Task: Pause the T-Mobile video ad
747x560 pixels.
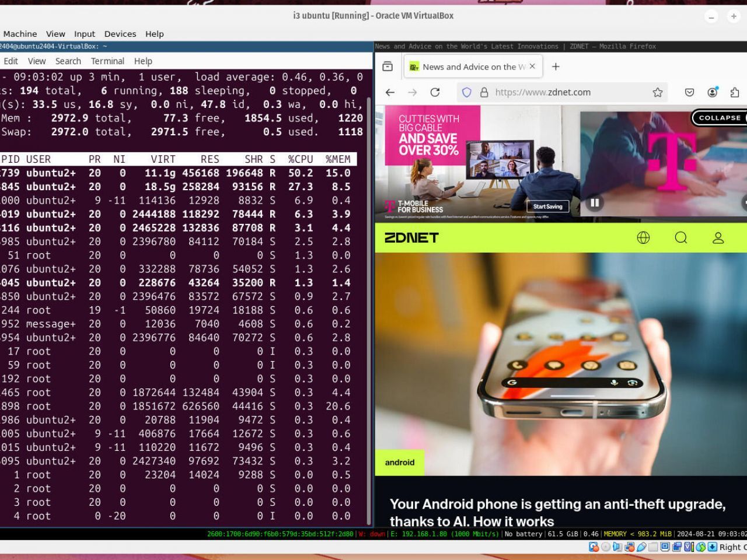Action: (595, 202)
